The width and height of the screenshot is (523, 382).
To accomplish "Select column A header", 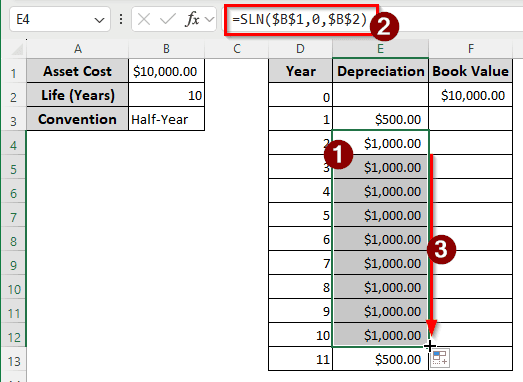I will (78, 49).
